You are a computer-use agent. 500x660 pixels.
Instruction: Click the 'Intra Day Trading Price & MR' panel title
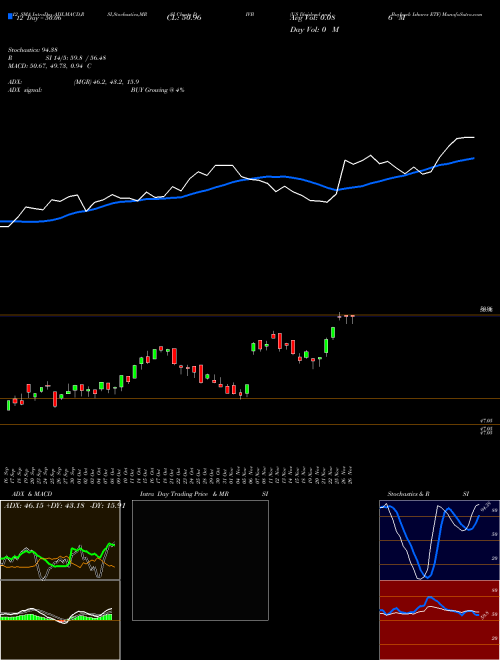coord(184,494)
